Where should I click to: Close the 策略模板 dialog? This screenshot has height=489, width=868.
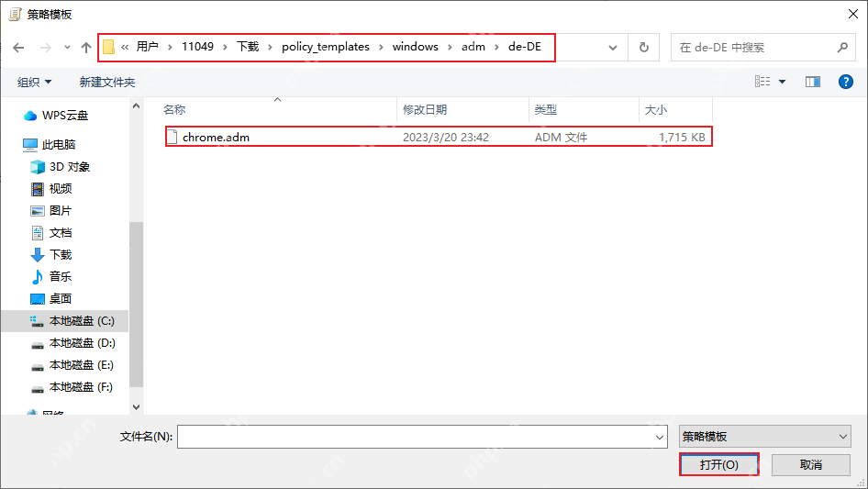(853, 14)
